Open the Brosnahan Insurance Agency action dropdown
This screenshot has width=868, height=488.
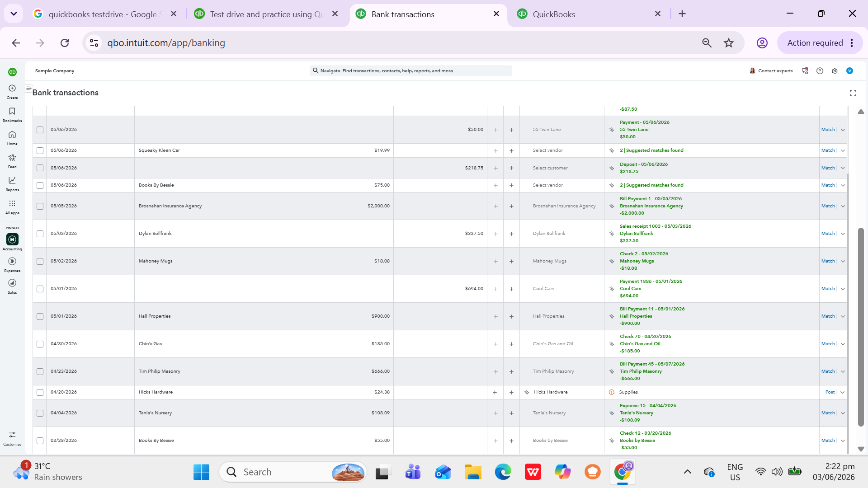coord(843,206)
